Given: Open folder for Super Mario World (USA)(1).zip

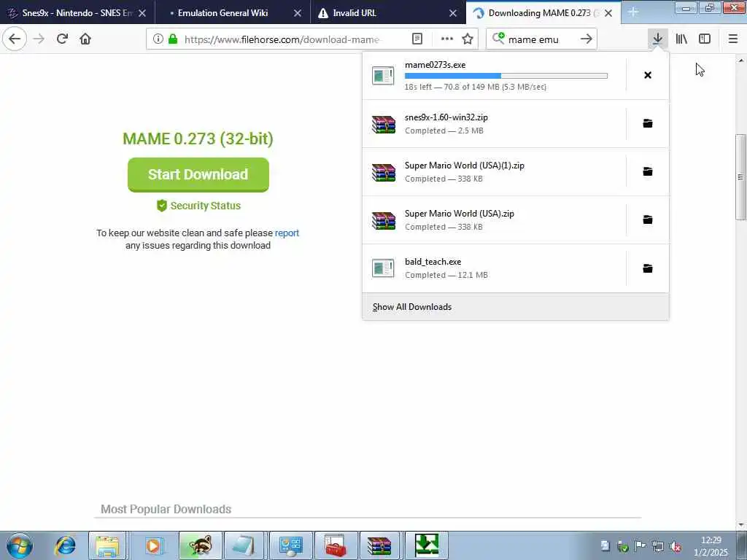Looking at the screenshot, I should pos(648,171).
